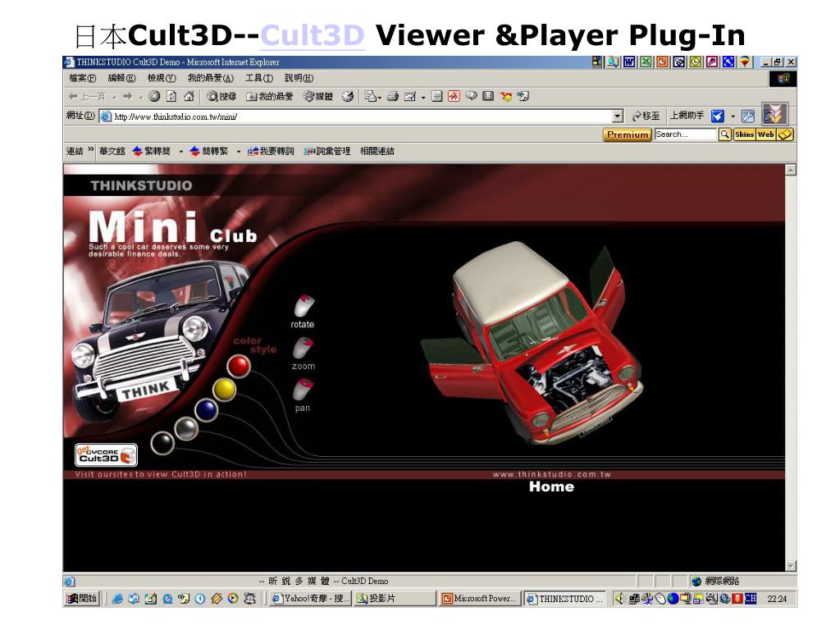Expand the dropdown arrow after 繁轉簡
The image size is (840, 630).
click(181, 152)
